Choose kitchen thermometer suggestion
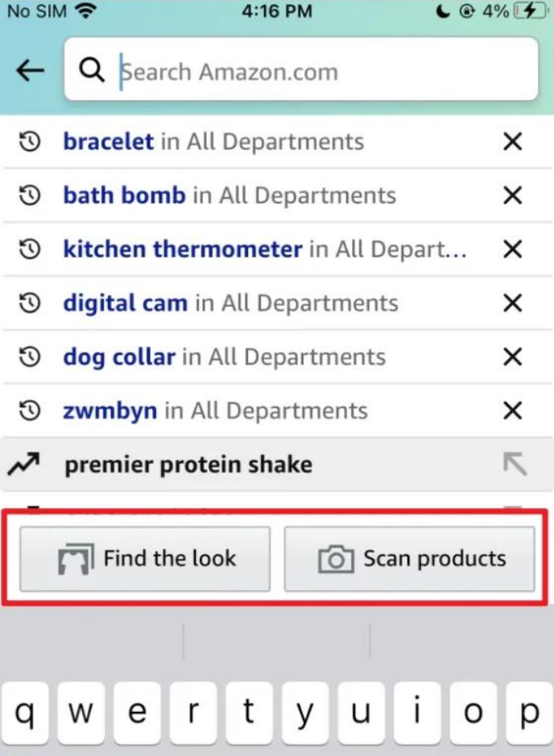 (183, 250)
